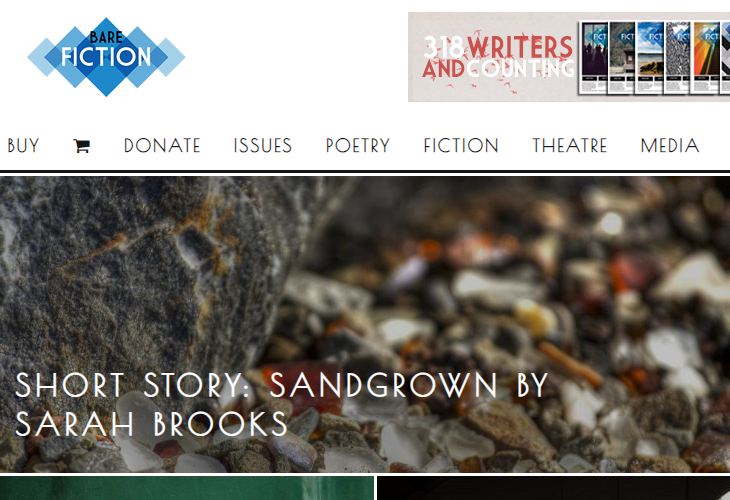The height and width of the screenshot is (500, 730).
Task: Go to the Donate page
Action: click(x=162, y=146)
